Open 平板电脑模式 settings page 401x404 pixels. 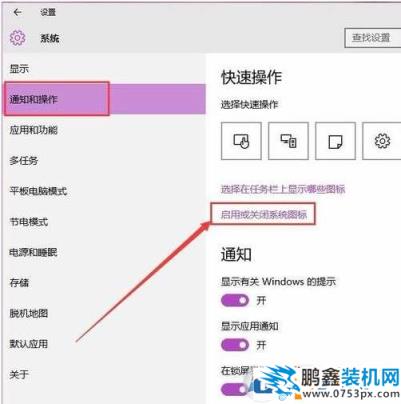tap(38, 191)
